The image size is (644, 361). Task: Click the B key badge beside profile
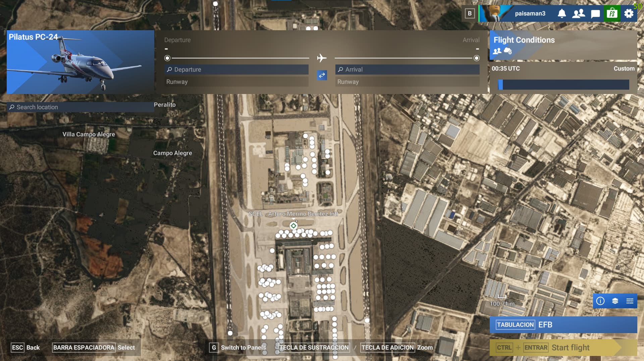pos(470,13)
